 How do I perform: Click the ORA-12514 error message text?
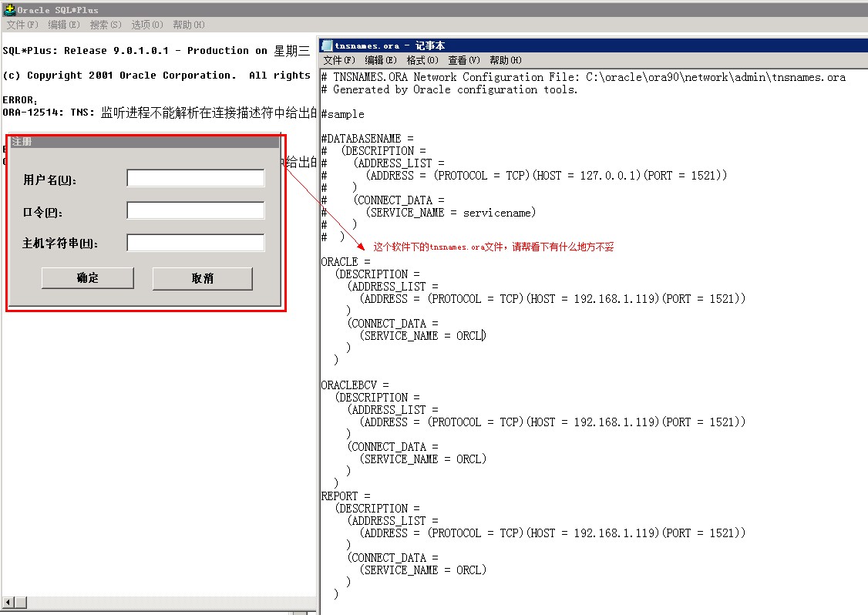160,113
